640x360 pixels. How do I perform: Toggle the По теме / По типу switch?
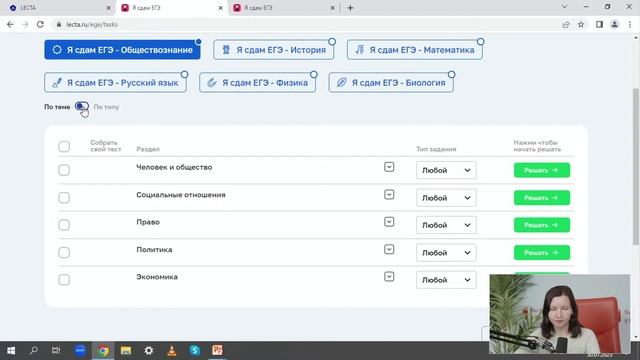coord(82,107)
